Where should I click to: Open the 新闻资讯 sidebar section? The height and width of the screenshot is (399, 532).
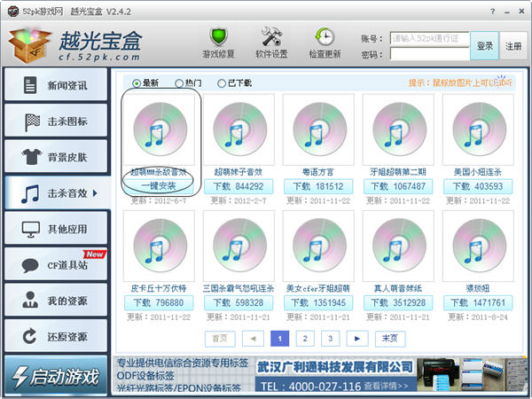pos(57,85)
